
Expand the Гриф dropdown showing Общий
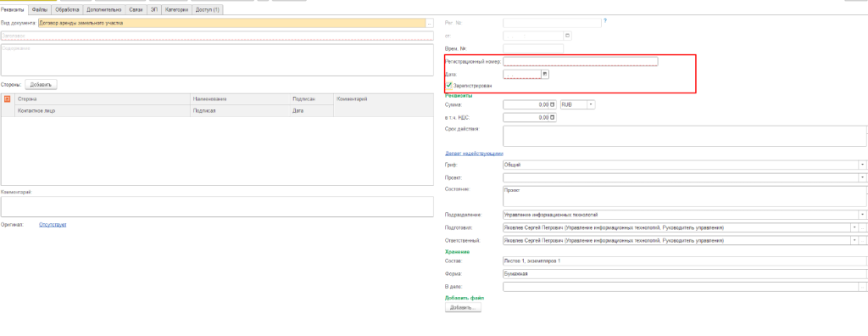coord(863,165)
